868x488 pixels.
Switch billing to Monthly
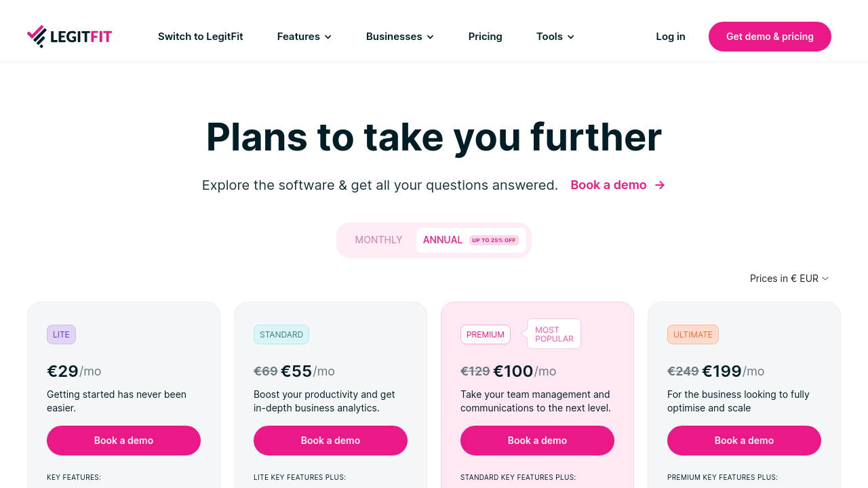(x=378, y=240)
